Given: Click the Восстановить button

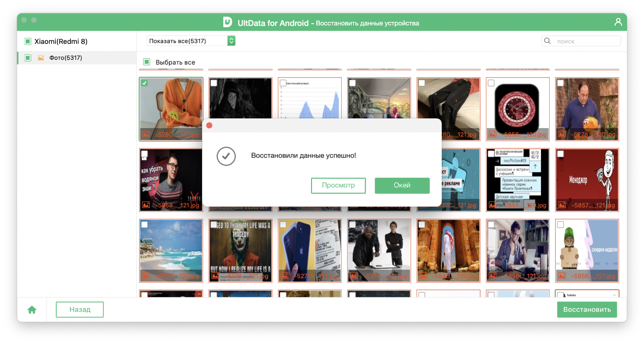Looking at the screenshot, I should 587,310.
